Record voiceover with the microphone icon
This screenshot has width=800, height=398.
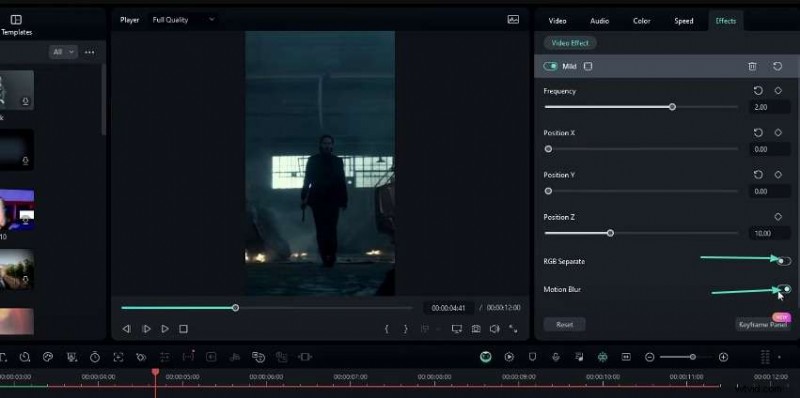(556, 357)
